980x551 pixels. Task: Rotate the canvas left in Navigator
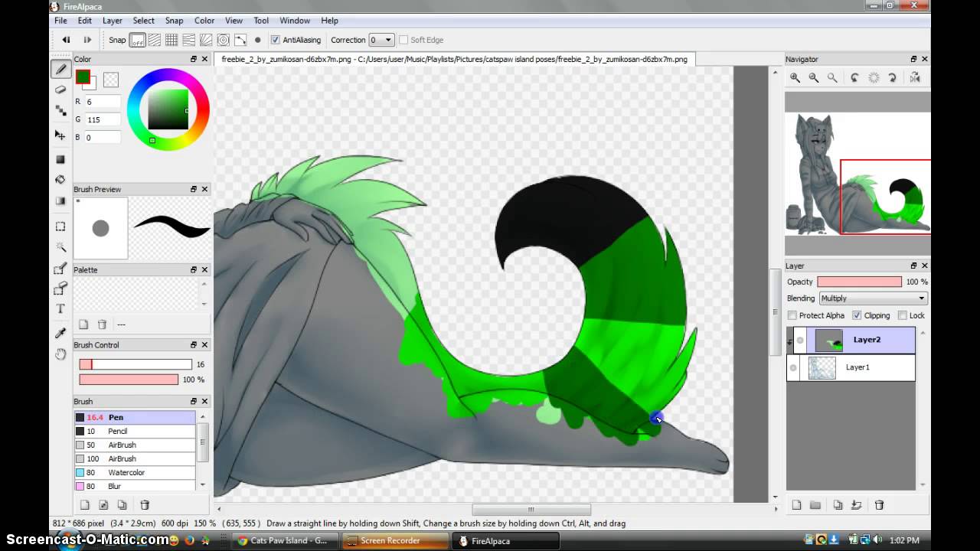coord(854,77)
